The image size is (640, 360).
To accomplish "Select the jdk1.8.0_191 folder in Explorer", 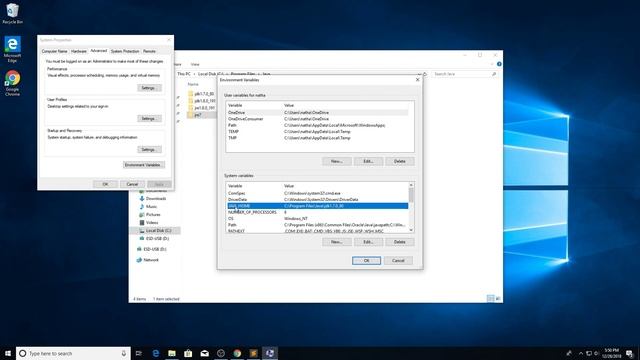I will pos(202,101).
